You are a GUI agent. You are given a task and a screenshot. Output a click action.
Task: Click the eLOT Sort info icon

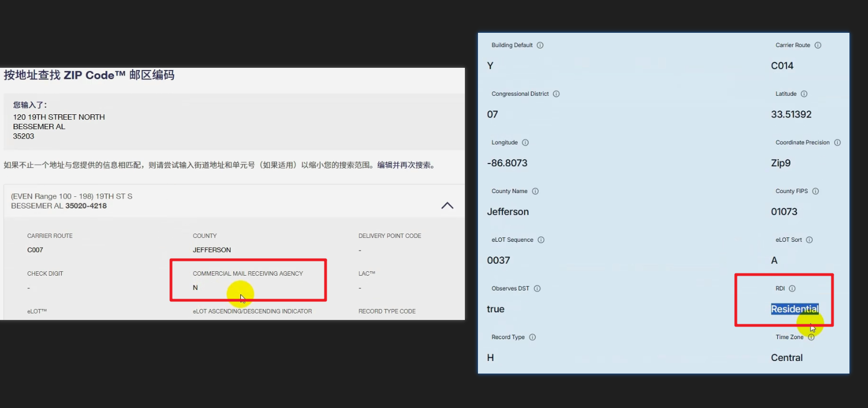[x=810, y=240]
